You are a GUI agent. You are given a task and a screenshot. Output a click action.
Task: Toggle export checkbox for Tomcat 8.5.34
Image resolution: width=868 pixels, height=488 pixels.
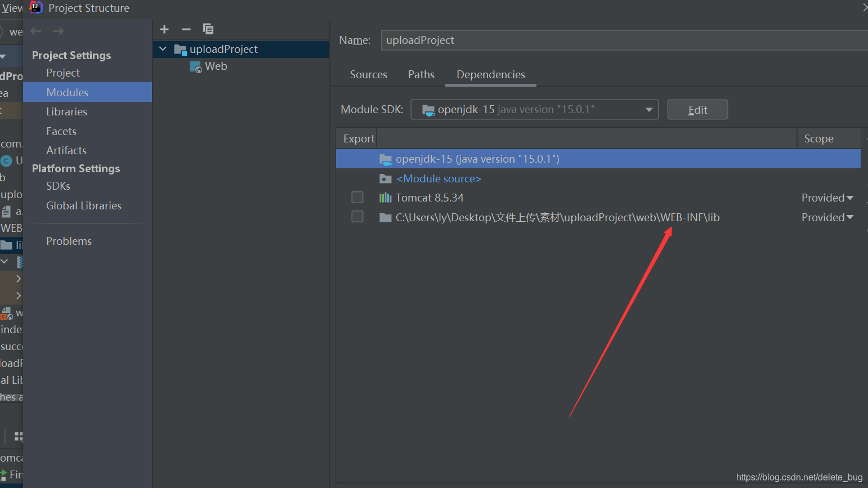click(x=357, y=198)
